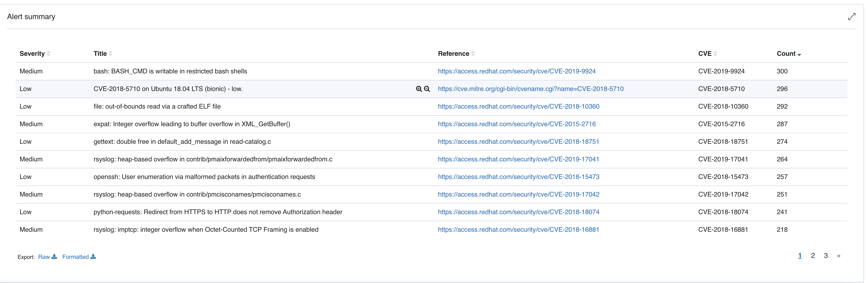
Task: Open the CVE-2018-10360 reference link
Action: 518,106
